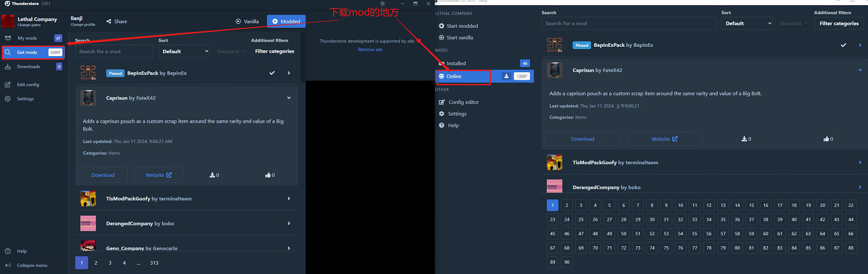The width and height of the screenshot is (868, 274).
Task: Click Caprisun thumbs-up rating icon in Thunderstore
Action: (268, 175)
